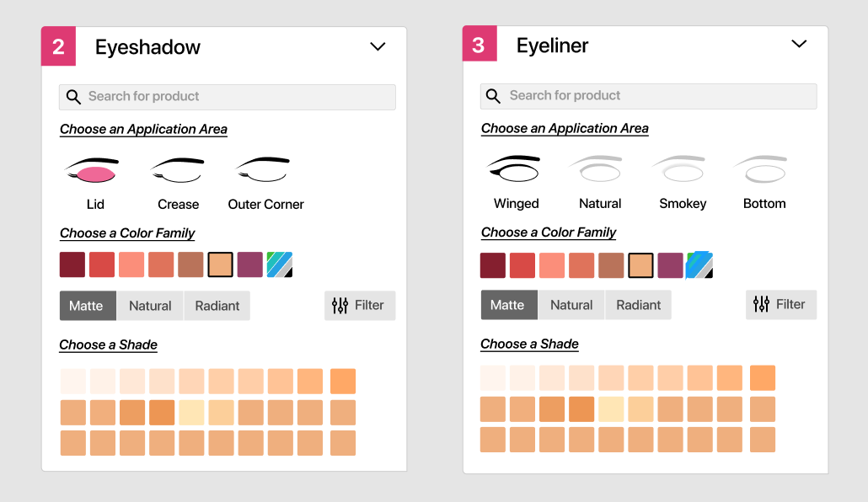Image resolution: width=868 pixels, height=502 pixels.
Task: Select the Bottom eyeliner style icon
Action: point(763,169)
